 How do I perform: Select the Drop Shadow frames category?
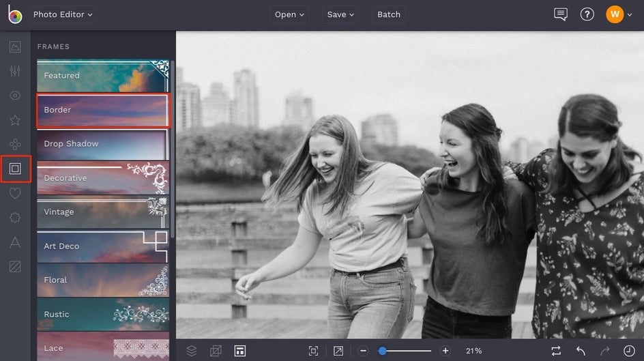click(x=102, y=144)
